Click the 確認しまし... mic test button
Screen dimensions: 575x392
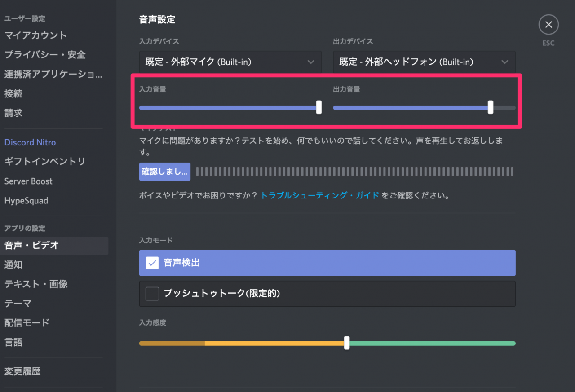165,172
